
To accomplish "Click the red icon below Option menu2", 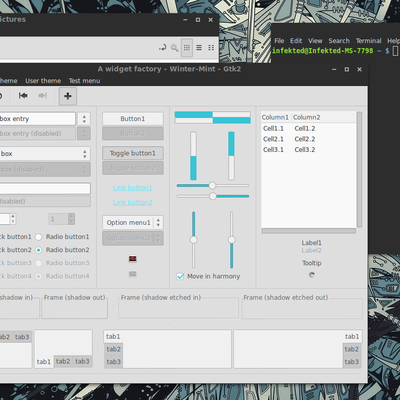I will [133, 259].
